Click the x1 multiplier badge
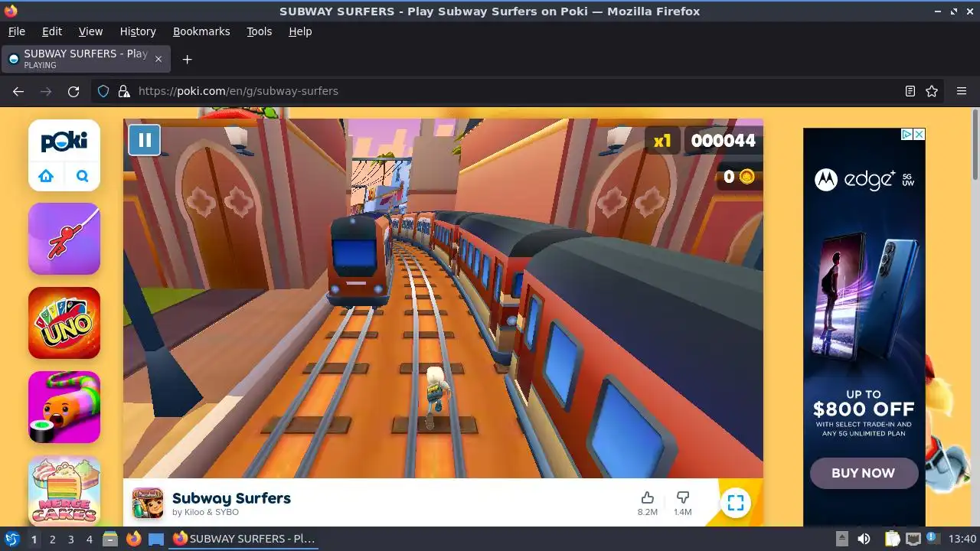This screenshot has height=551, width=980. [662, 141]
